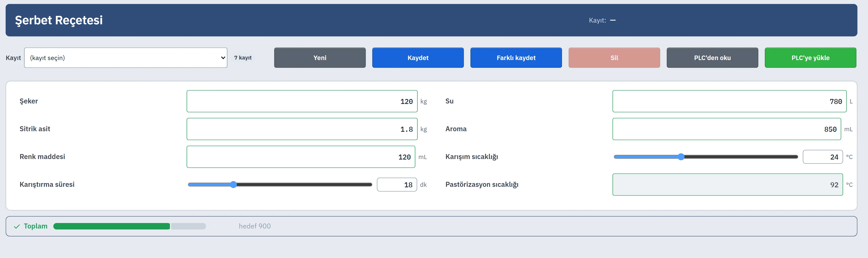Focus the Su litre field
The height and width of the screenshot is (258, 868).
(730, 101)
